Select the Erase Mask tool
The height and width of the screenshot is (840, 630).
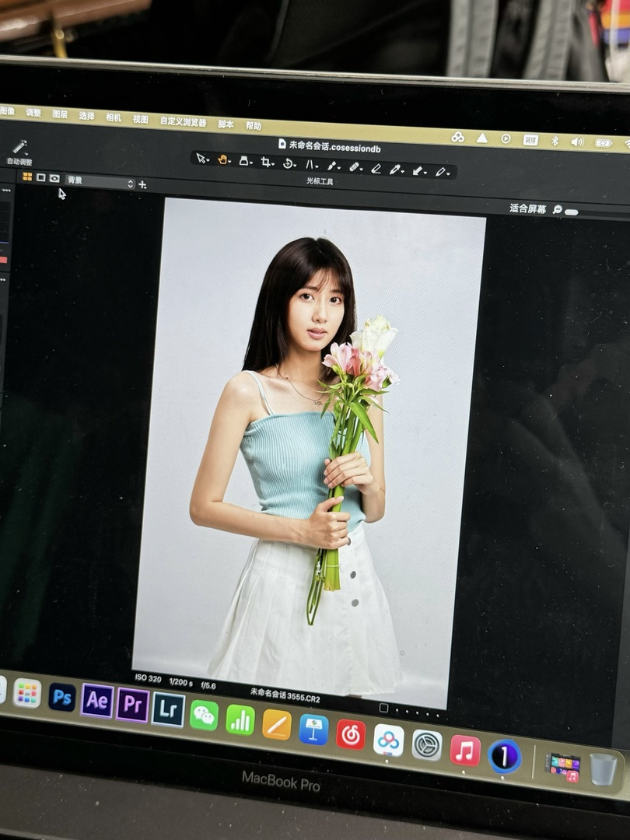376,168
